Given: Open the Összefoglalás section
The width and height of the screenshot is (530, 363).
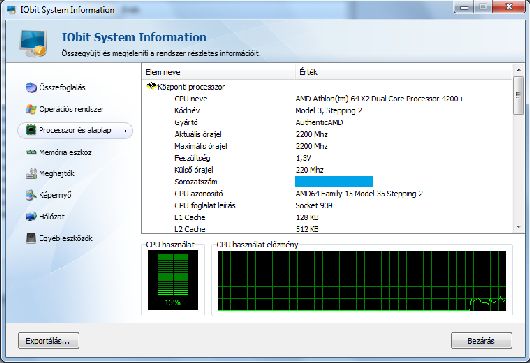Looking at the screenshot, I should pos(62,87).
